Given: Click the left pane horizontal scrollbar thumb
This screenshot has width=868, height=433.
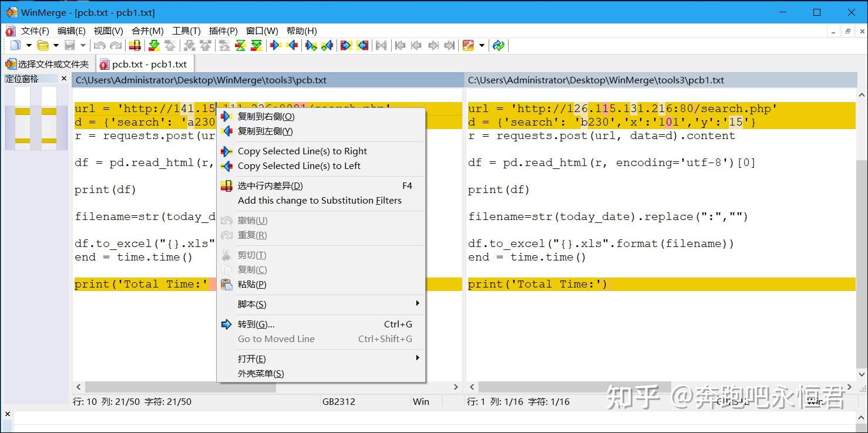Looking at the screenshot, I should [180, 387].
